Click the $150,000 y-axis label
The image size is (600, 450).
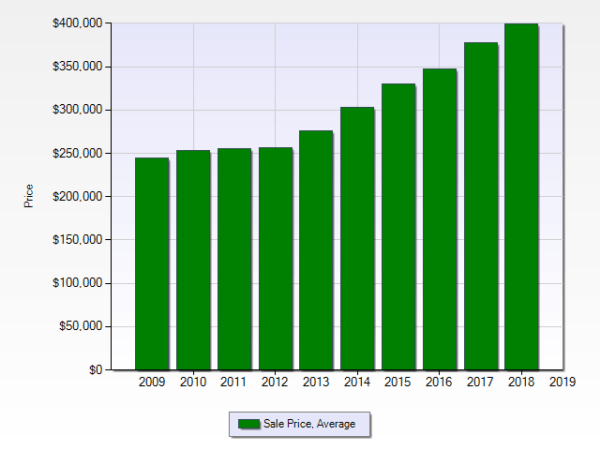(78, 240)
